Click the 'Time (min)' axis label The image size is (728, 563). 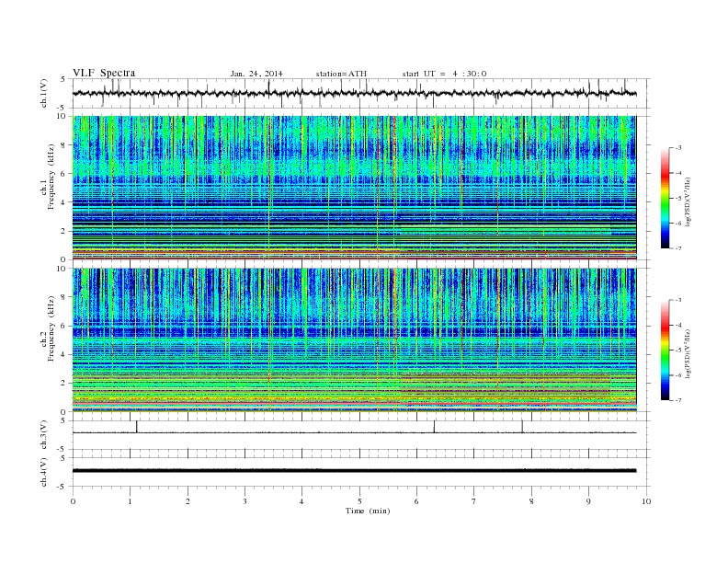point(368,511)
